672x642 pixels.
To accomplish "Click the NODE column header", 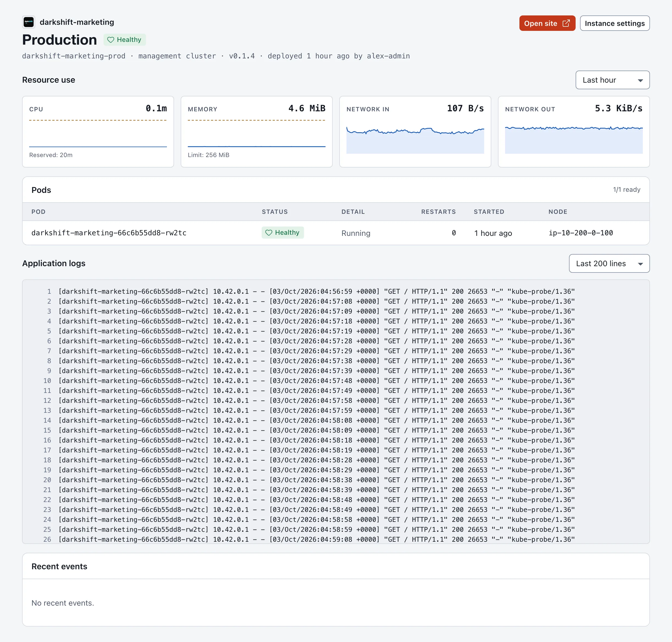I will (558, 212).
